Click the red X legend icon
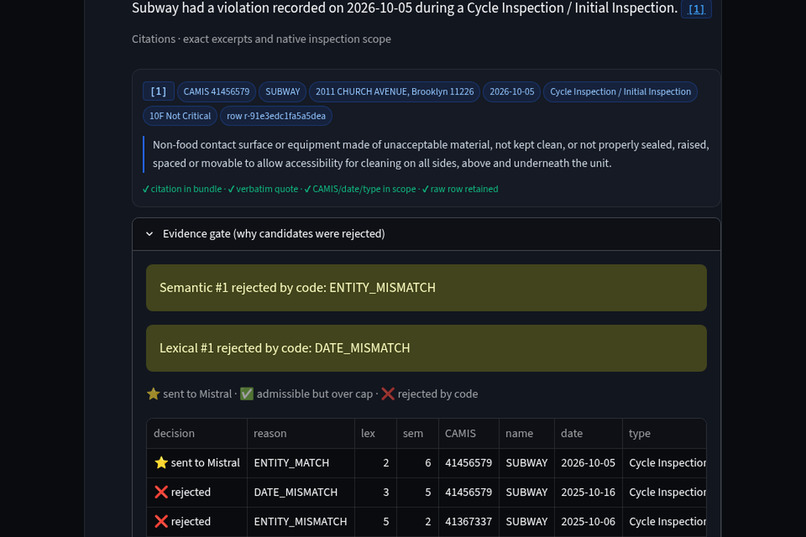The image size is (806, 537). pos(388,394)
